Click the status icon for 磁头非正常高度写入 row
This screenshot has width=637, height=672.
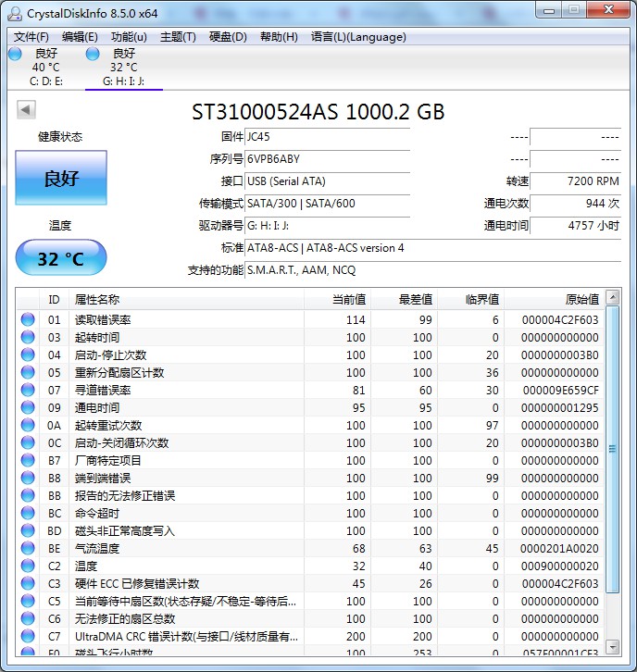28,530
